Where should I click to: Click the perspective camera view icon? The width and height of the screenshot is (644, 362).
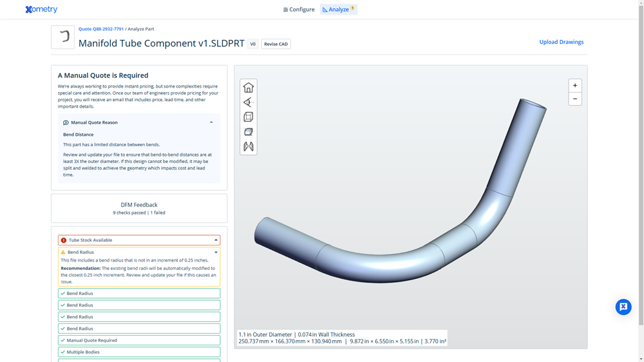click(249, 102)
